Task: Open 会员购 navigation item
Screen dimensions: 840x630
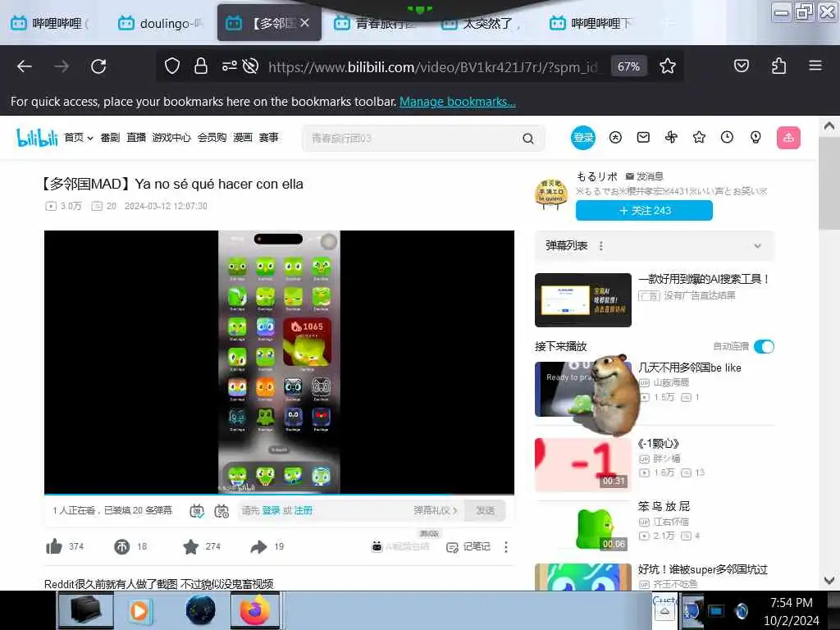Action: click(x=212, y=138)
